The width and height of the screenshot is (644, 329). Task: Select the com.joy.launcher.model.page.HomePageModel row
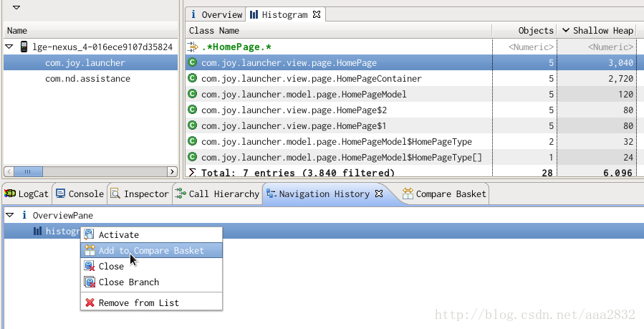[x=415, y=95]
